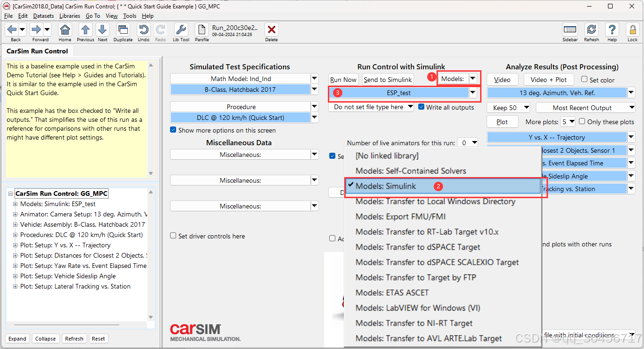The height and width of the screenshot is (349, 644).
Task: Open the Lib Tool wrench icon
Action: pos(181,30)
